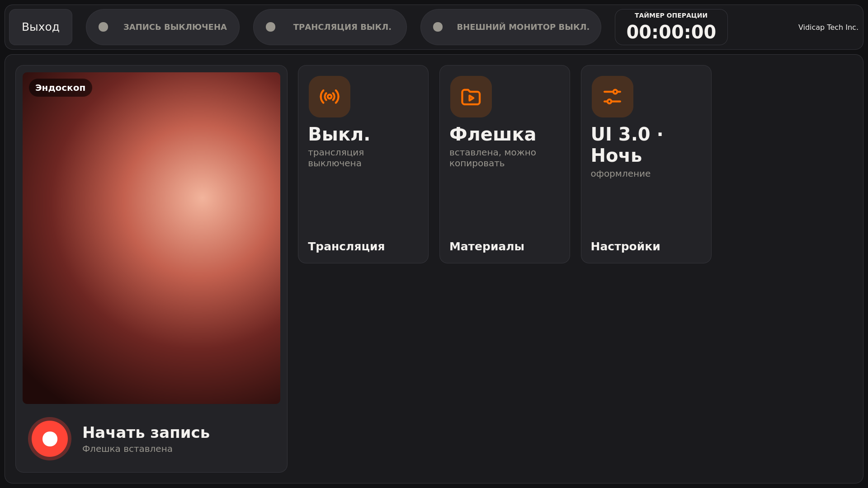Toggle the ЗАПИСЬ ВЫКЛЮЧЕНА status pill
868x488 pixels.
coord(163,27)
